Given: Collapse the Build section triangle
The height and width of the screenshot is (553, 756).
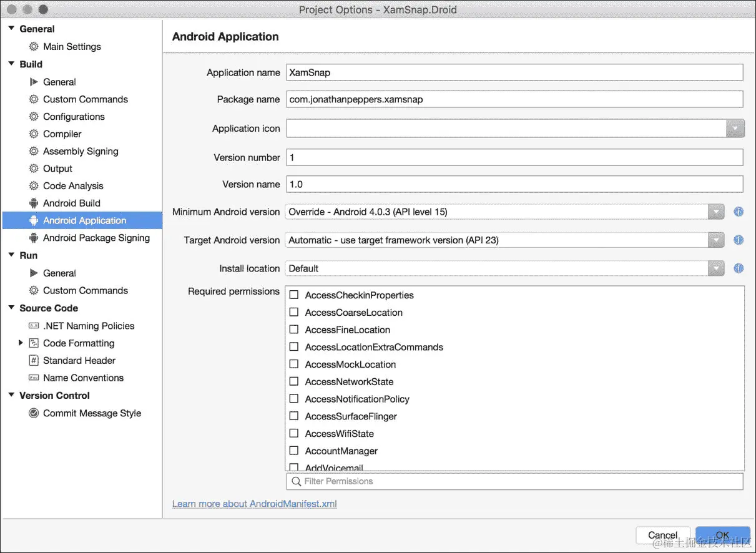Looking at the screenshot, I should 11,64.
